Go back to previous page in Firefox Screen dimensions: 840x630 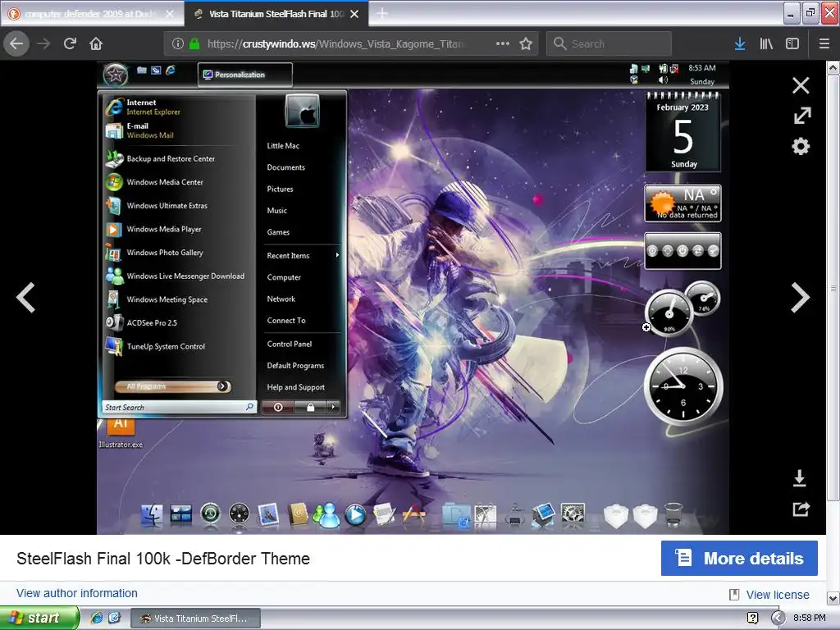(x=16, y=43)
